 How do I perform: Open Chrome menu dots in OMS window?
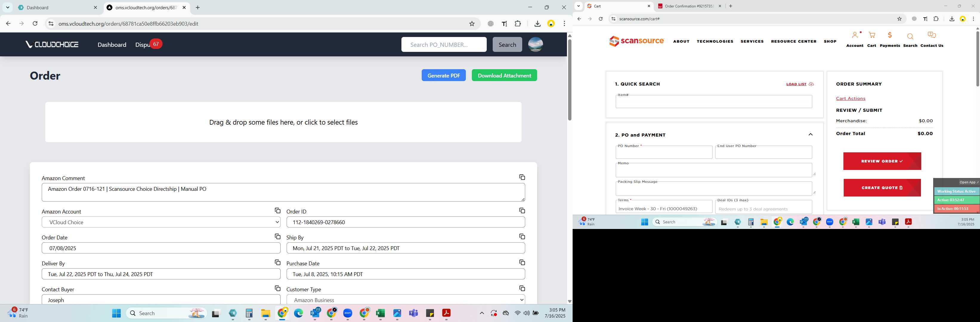pyautogui.click(x=564, y=24)
